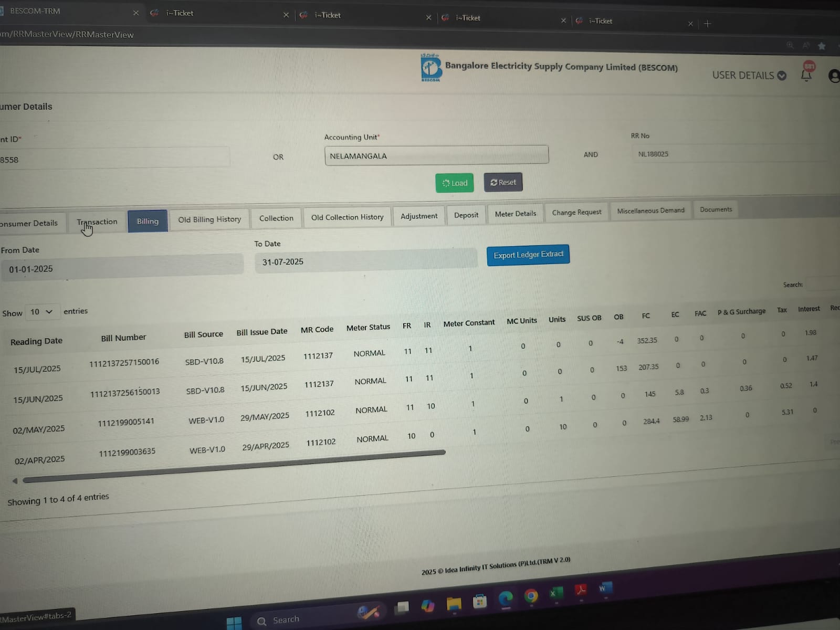Click the Reset button
This screenshot has height=630, width=840.
click(x=503, y=182)
